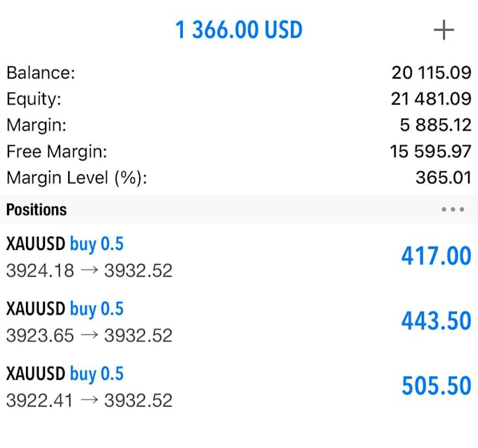The height and width of the screenshot is (448, 478).
Task: Select the Margin value 5 885.12
Action: (x=436, y=125)
